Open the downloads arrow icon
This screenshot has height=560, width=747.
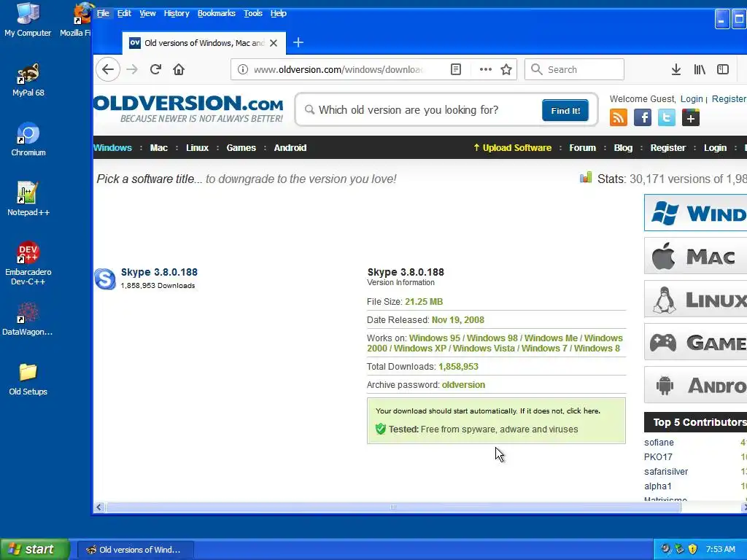(x=676, y=69)
